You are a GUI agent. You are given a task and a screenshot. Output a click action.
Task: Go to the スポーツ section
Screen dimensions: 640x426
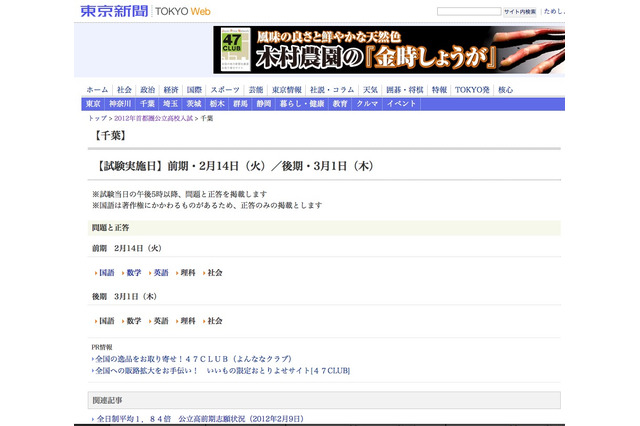[225, 90]
